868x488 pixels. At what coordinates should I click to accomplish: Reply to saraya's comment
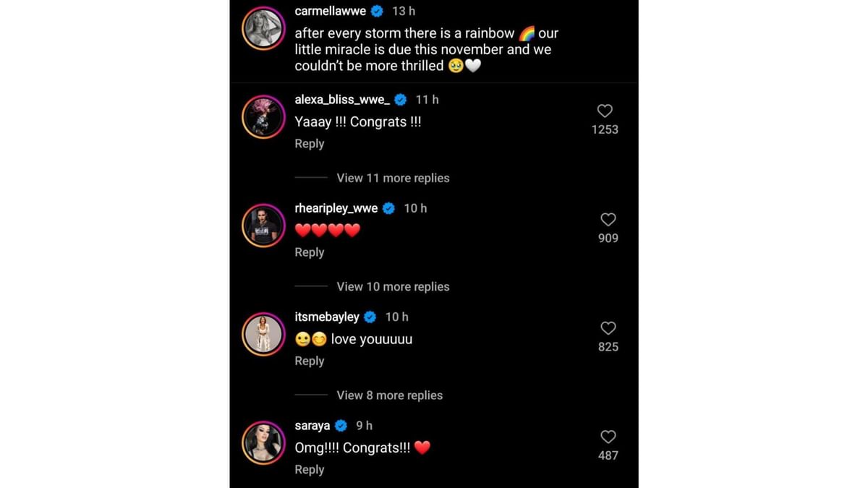(x=309, y=469)
